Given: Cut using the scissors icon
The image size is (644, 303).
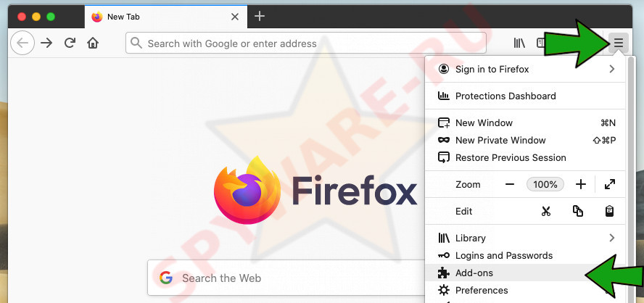Looking at the screenshot, I should click(545, 212).
